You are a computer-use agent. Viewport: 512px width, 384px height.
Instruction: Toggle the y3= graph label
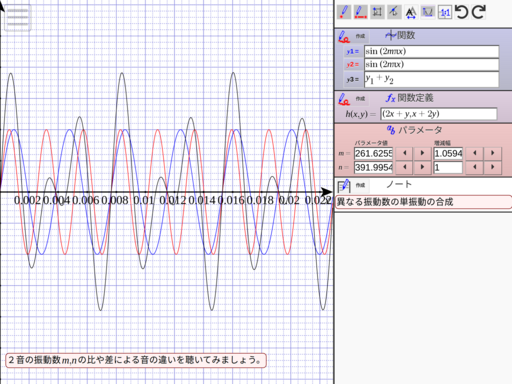pos(353,79)
